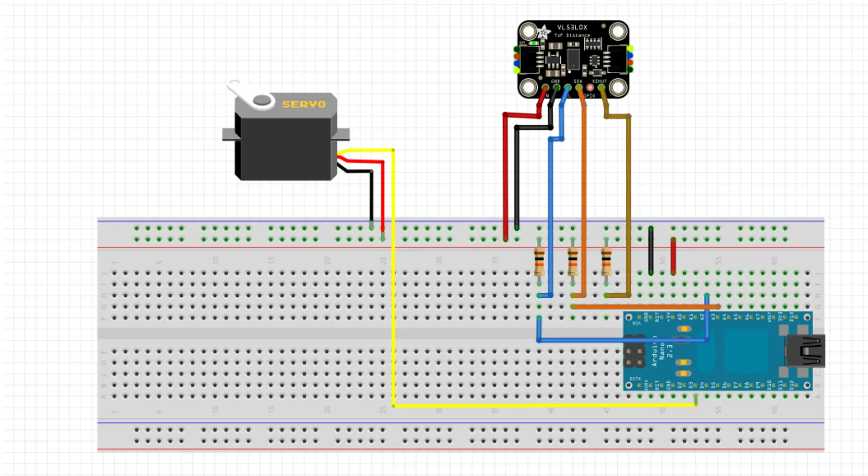Select the red servo power wire
868x476 pixels.
(382, 196)
